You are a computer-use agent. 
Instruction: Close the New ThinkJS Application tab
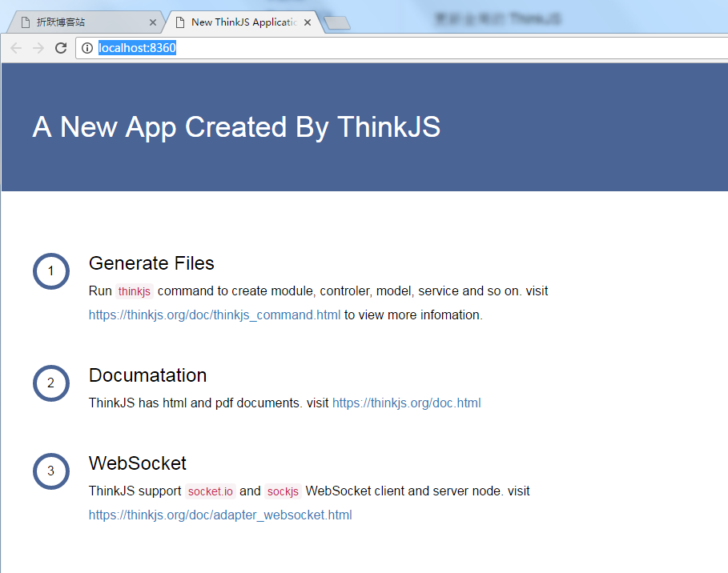coord(308,22)
